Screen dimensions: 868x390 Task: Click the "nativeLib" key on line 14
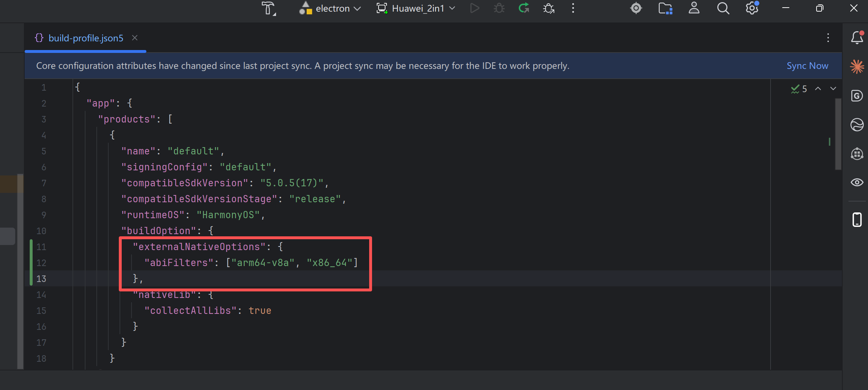point(164,295)
